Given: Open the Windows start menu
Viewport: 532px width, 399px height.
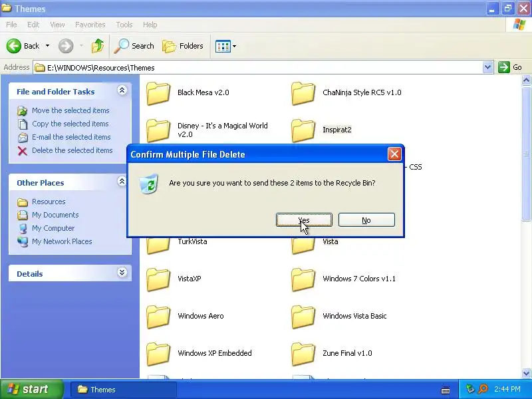Looking at the screenshot, I should [x=32, y=389].
